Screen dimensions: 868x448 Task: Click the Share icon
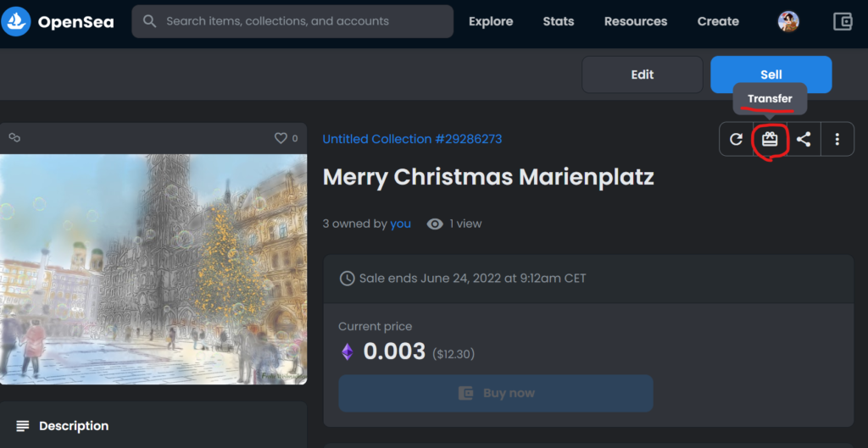point(804,140)
